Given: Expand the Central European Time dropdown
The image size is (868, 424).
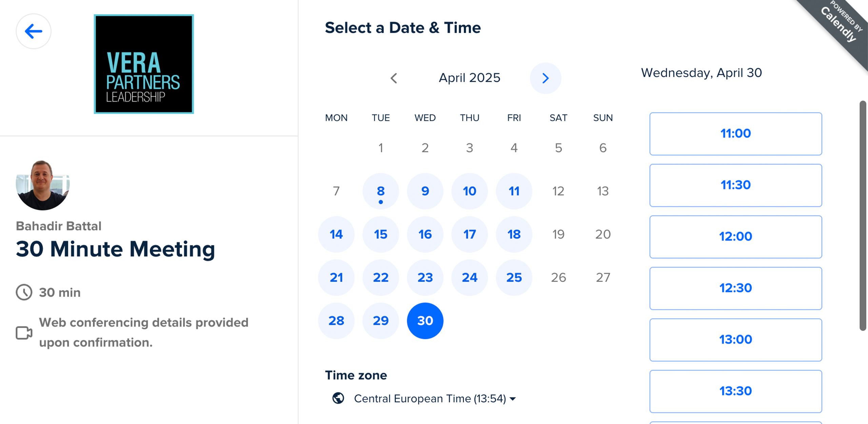Looking at the screenshot, I should pyautogui.click(x=435, y=399).
